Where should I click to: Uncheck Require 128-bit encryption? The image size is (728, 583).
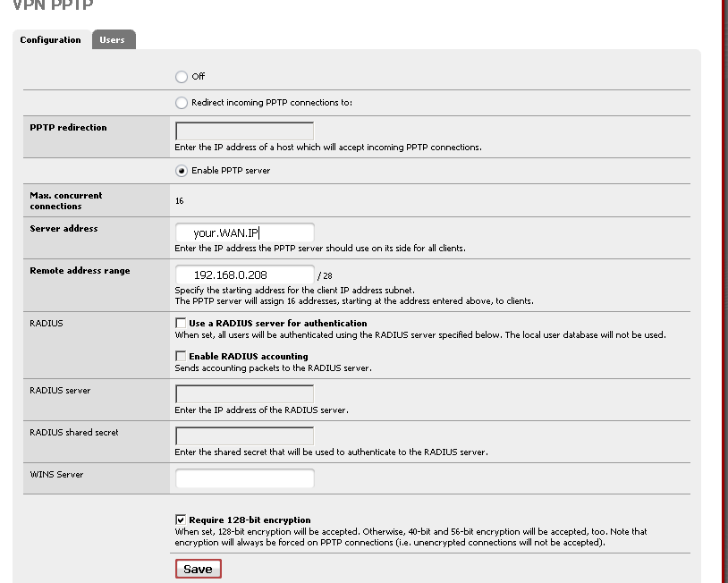(x=181, y=520)
